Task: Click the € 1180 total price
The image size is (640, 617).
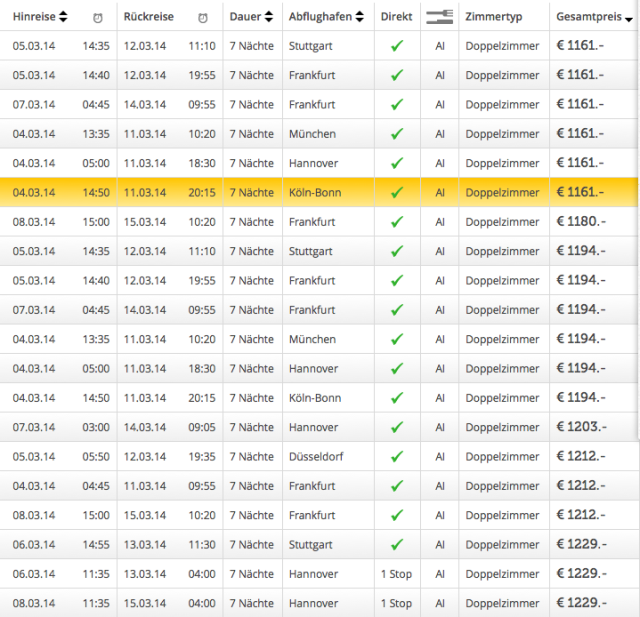Action: click(581, 222)
